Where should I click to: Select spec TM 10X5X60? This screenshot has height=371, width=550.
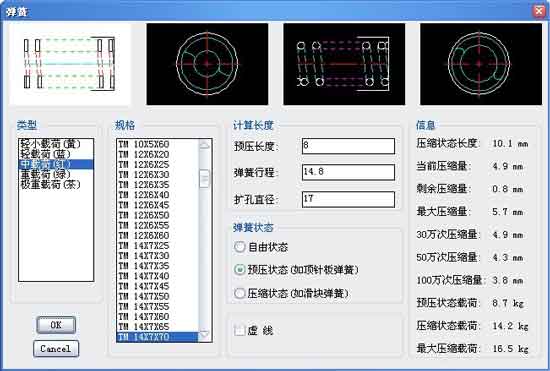(x=157, y=144)
